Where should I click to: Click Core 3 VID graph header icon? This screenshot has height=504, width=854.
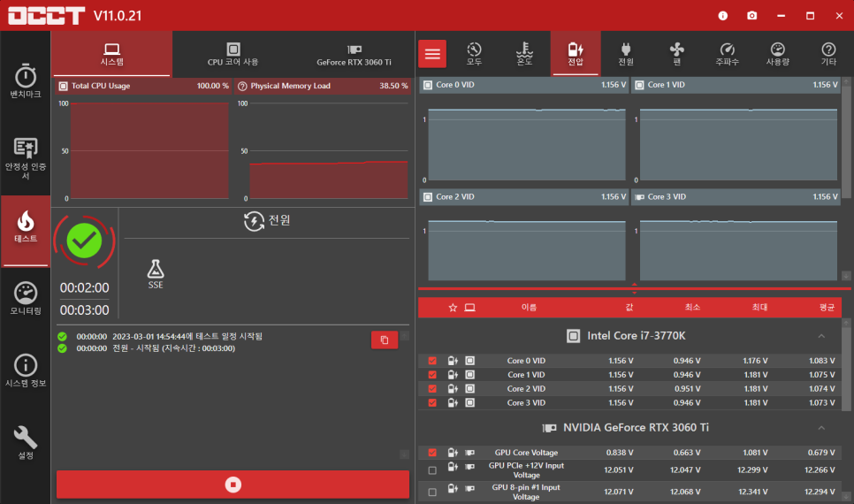639,197
